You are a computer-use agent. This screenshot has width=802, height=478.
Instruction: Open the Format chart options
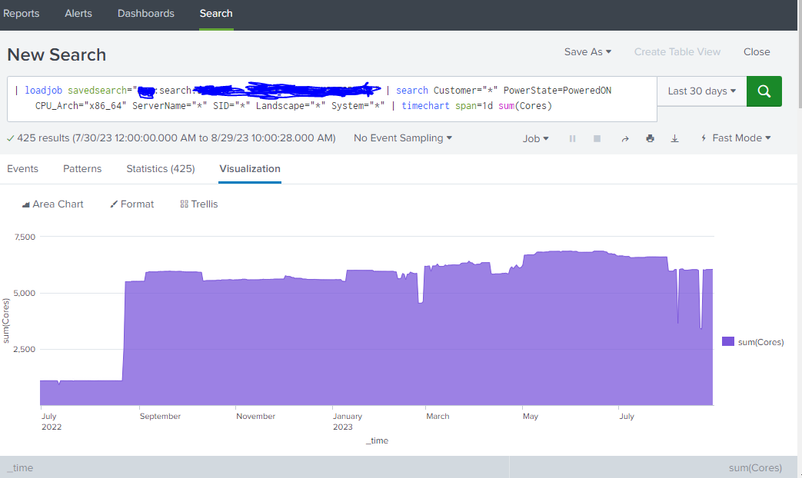pyautogui.click(x=132, y=204)
